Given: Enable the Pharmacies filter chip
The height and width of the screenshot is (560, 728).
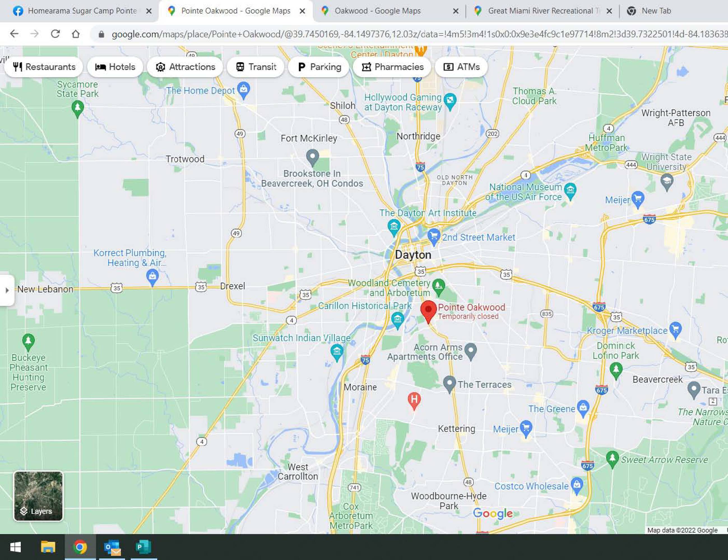Looking at the screenshot, I should tap(392, 67).
